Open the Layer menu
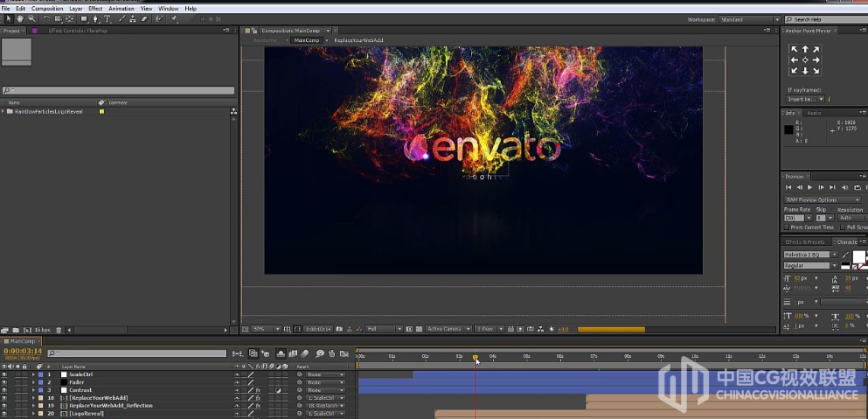 (76, 9)
